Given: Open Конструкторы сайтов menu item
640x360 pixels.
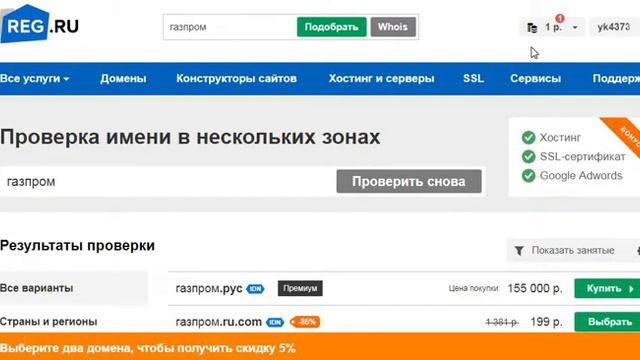Looking at the screenshot, I should pyautogui.click(x=236, y=78).
